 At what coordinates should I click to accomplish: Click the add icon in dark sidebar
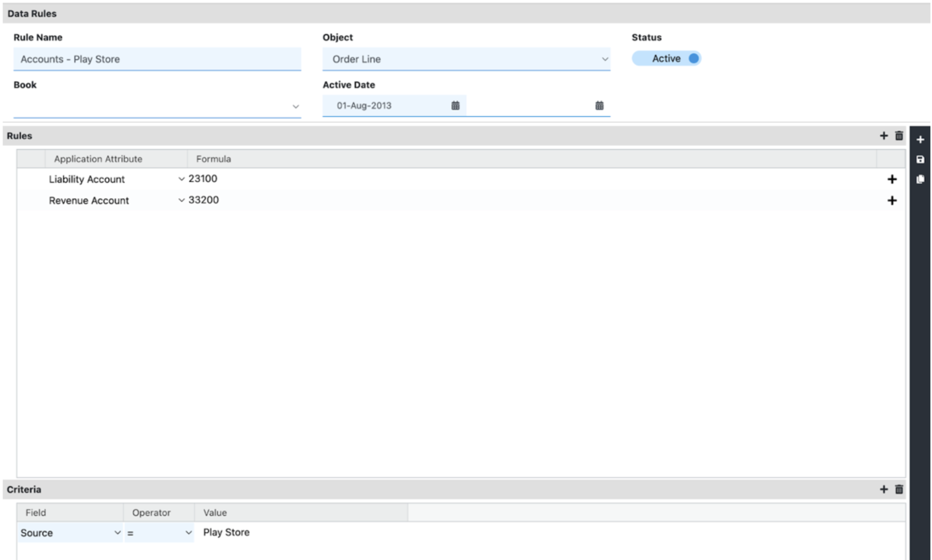point(920,140)
